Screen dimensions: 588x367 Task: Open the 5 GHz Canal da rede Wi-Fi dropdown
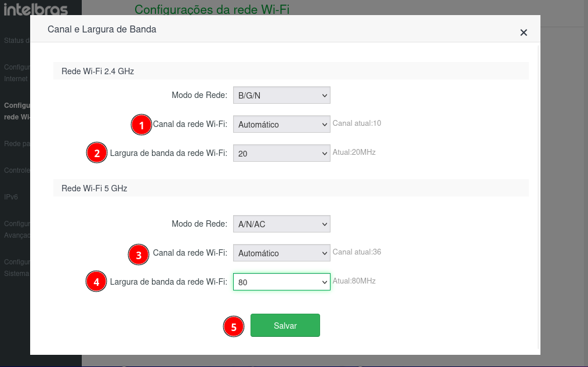point(282,253)
